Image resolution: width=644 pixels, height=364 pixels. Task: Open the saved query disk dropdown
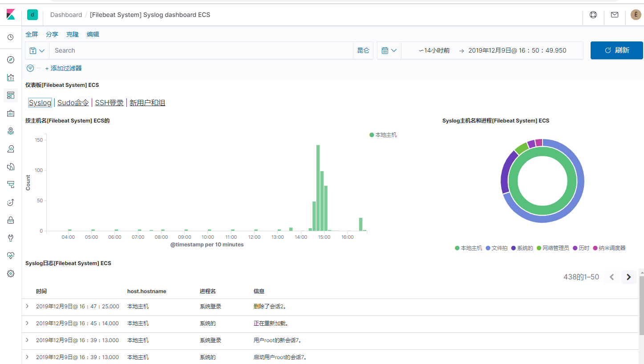point(37,50)
